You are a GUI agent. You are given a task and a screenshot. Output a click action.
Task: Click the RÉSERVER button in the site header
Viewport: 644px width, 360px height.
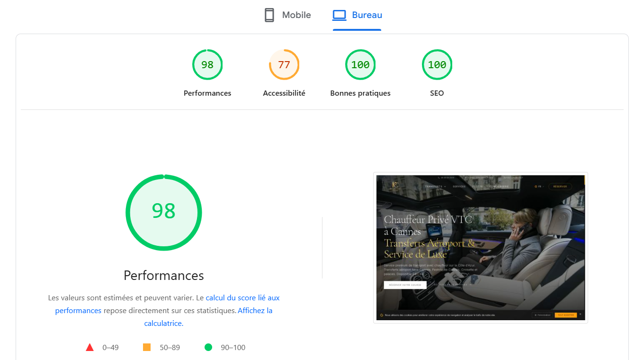point(560,187)
